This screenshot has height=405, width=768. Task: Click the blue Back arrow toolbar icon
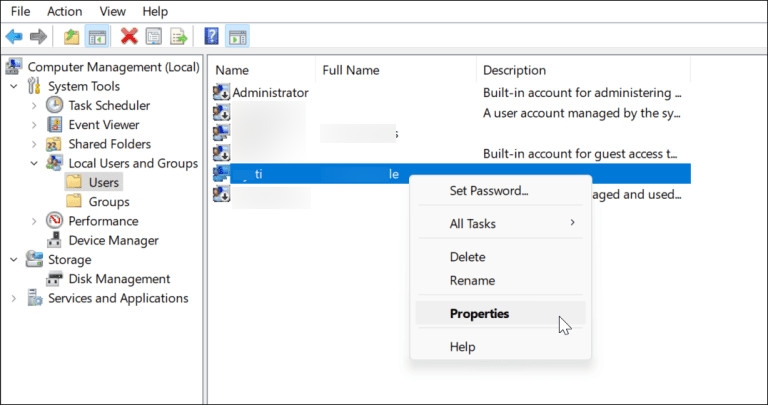[14, 36]
